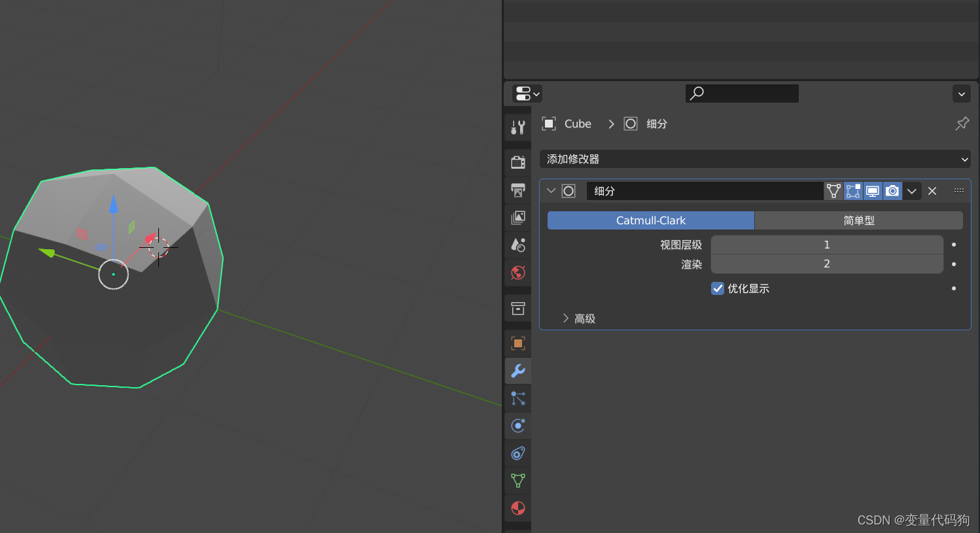Switch to the Output properties tab
This screenshot has height=533, width=980.
click(x=517, y=190)
